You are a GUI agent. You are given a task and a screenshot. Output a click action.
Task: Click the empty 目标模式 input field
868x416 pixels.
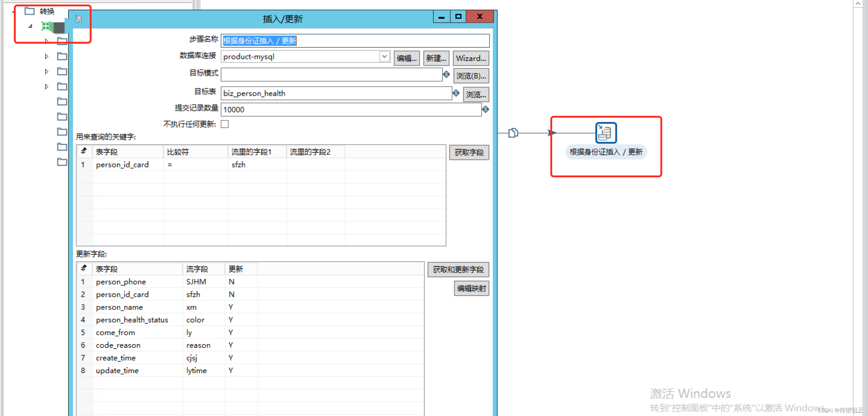(331, 75)
